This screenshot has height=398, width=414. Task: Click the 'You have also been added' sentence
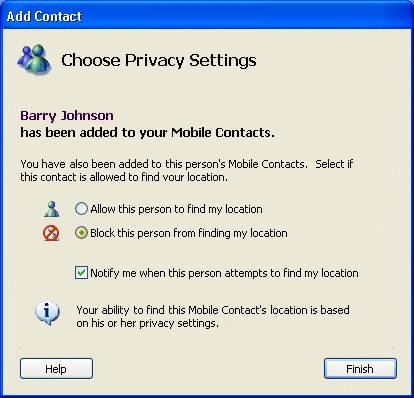[164, 164]
